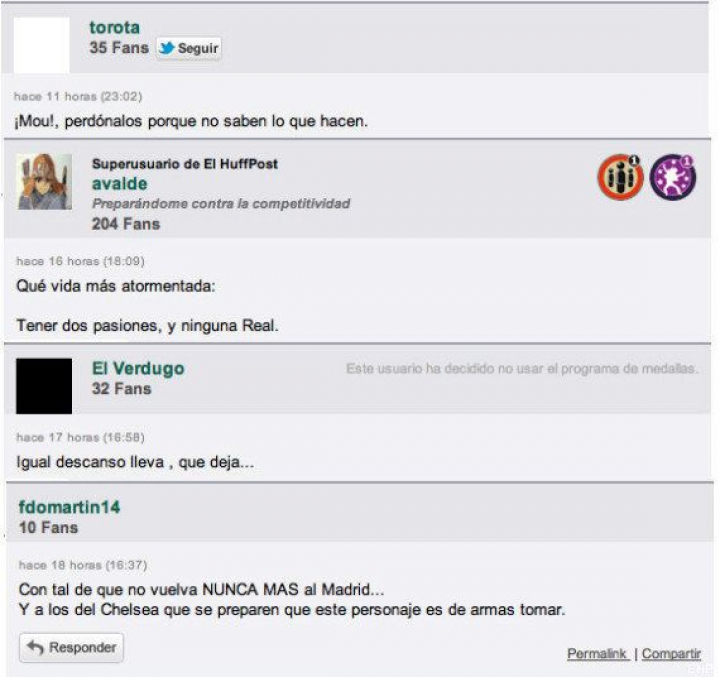
Task: Open El Verdugo's profile name link
Action: (138, 368)
